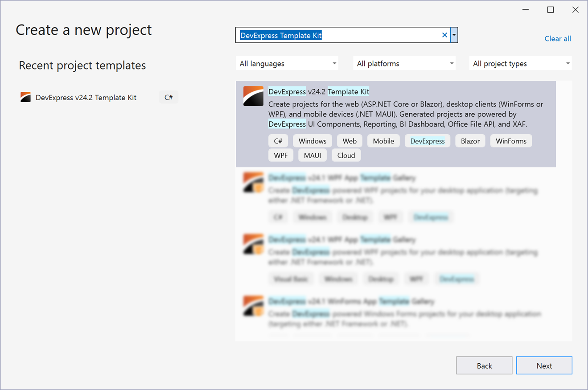Click the Cloud tag on the selected template
The image size is (588, 390).
coord(346,155)
